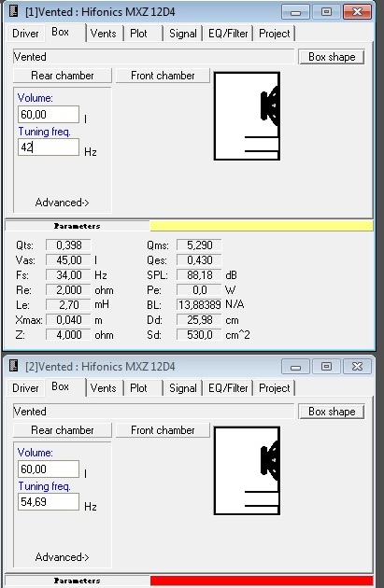Expand Advanced options in window [1]
Screen dimensions: 384x588
point(62,203)
